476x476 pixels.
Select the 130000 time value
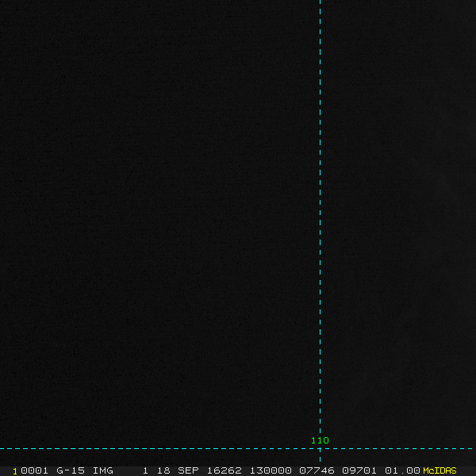[x=271, y=470]
